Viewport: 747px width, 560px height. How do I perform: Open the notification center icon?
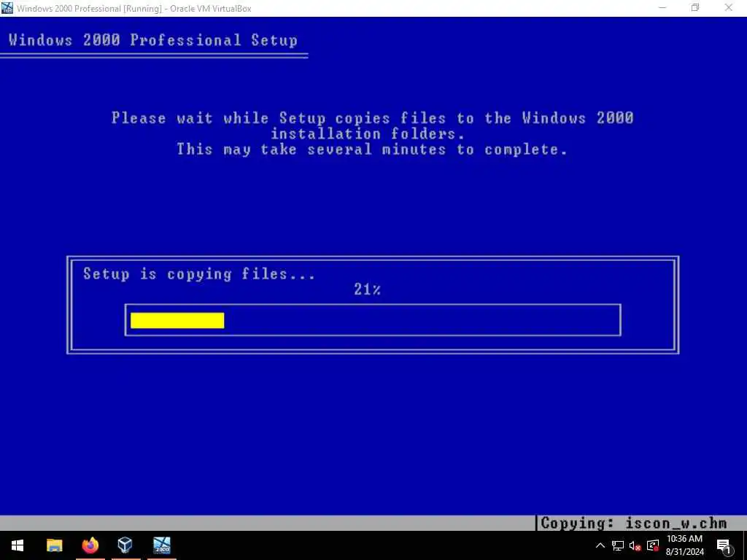click(724, 545)
